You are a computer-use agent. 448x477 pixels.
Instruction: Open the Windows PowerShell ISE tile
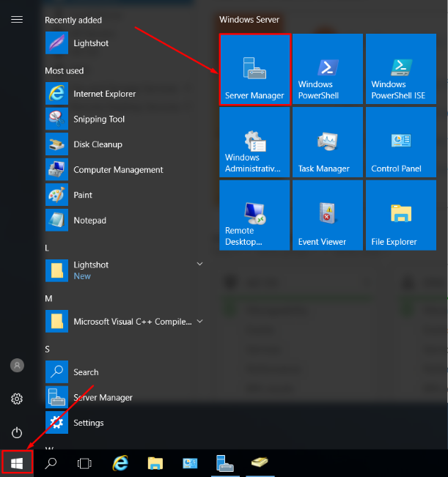pyautogui.click(x=401, y=69)
